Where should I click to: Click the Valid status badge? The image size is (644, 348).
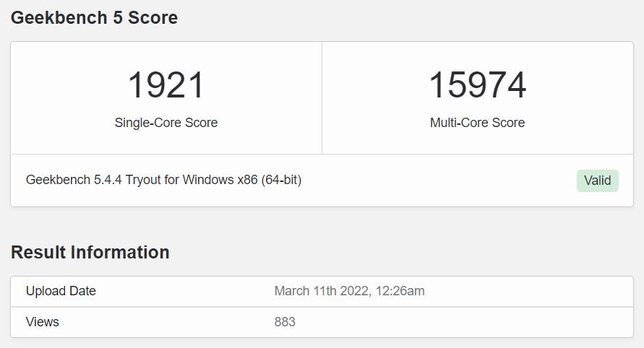coord(597,180)
